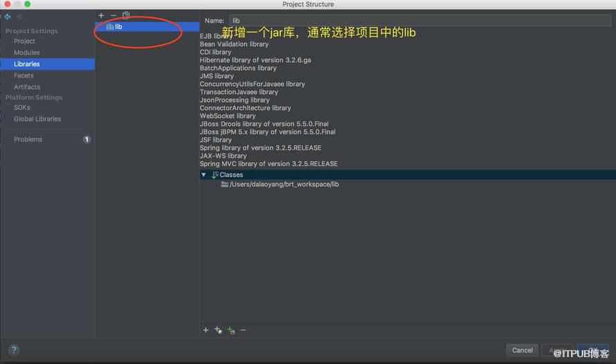616x364 pixels.
Task: Remove the selected root entry
Action: point(243,330)
